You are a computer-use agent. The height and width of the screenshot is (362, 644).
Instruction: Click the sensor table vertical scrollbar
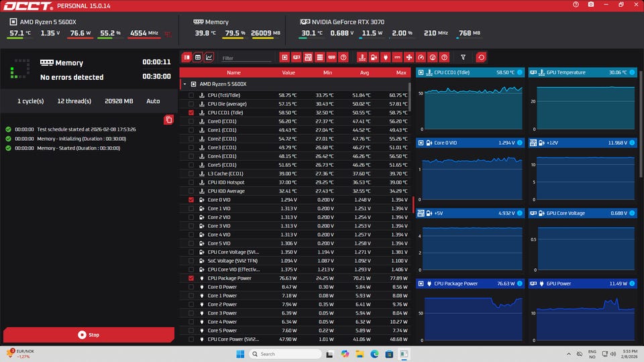[x=409, y=97]
